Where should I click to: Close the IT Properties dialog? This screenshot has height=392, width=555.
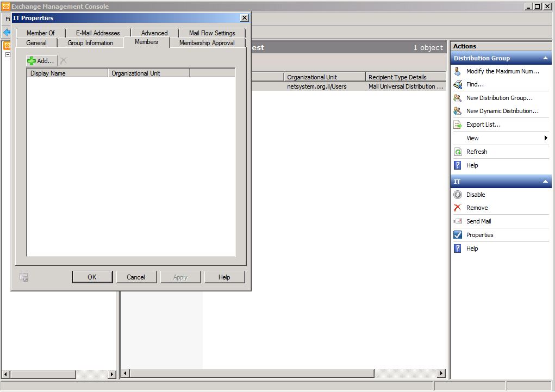(245, 18)
